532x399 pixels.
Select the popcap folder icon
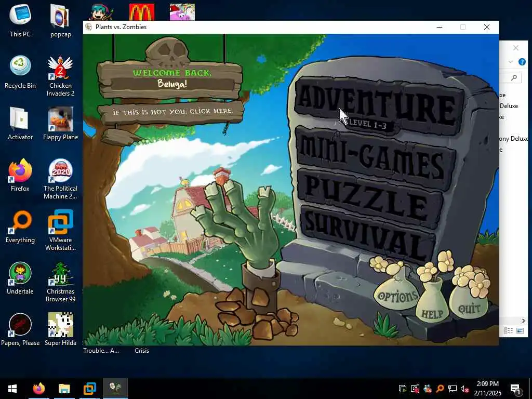(x=60, y=20)
